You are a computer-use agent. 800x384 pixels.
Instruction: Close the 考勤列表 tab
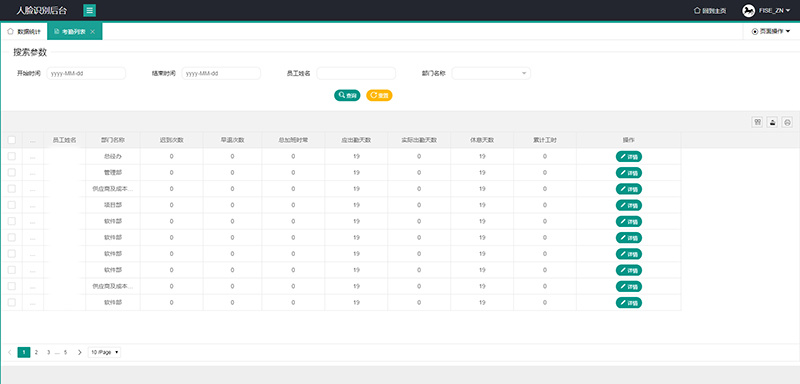(x=92, y=32)
